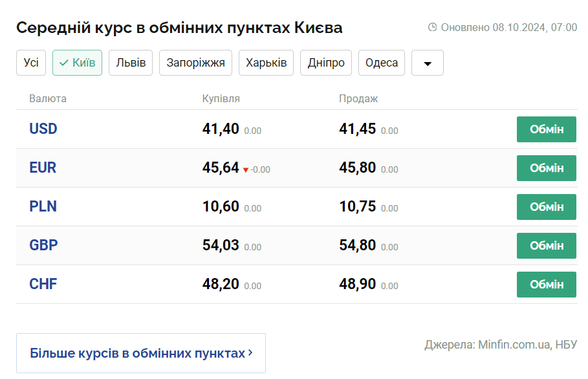Select the Усі city filter
The image size is (588, 379).
pyautogui.click(x=31, y=63)
